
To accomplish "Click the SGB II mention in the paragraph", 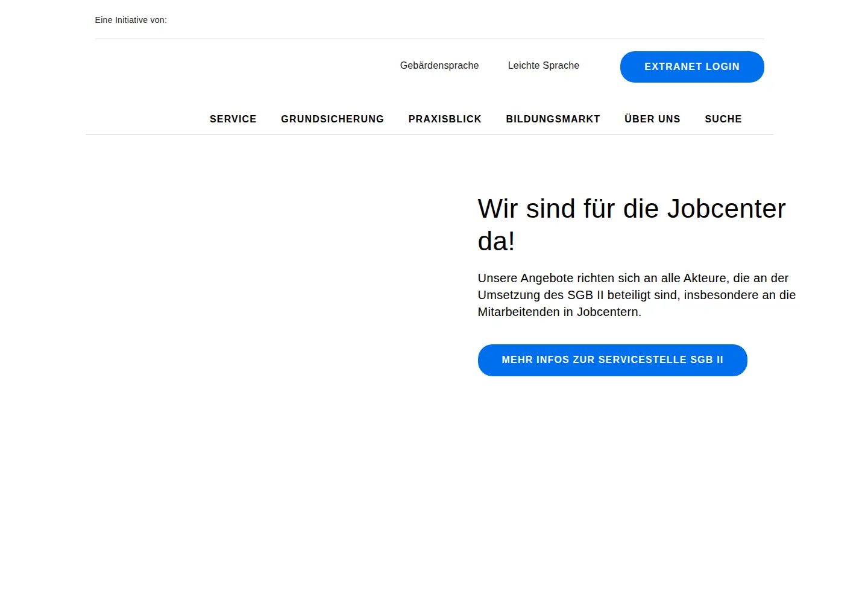I will pos(585,295).
